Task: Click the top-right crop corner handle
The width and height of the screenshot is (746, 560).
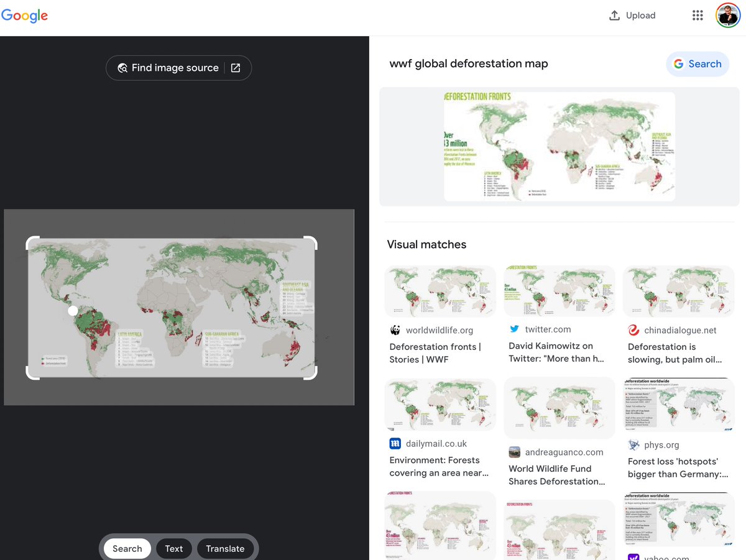Action: (x=311, y=242)
